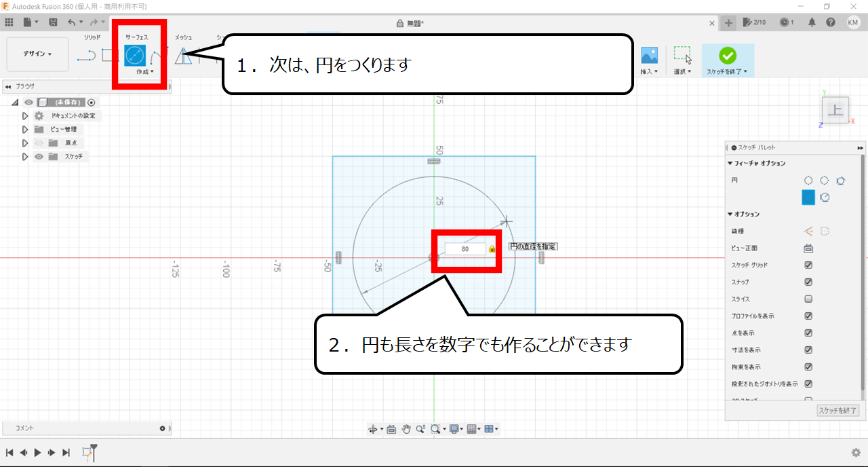Show the hidden 原点 folder
The image size is (868, 467).
click(39, 143)
